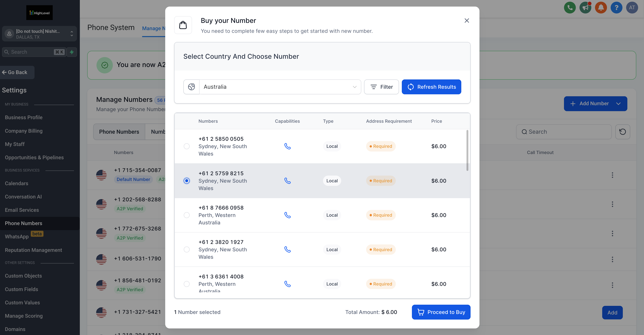Click the blue Add button at bottom right

[x=612, y=312]
